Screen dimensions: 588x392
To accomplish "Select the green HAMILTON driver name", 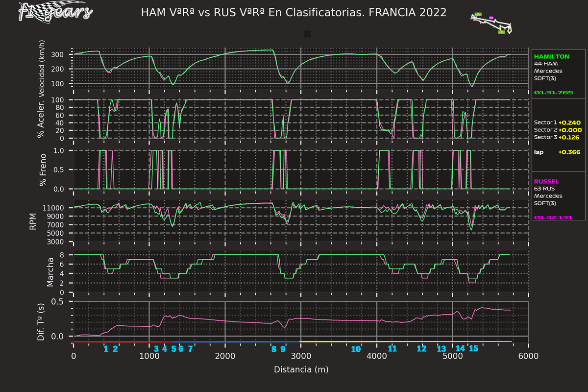I will 552,57.
